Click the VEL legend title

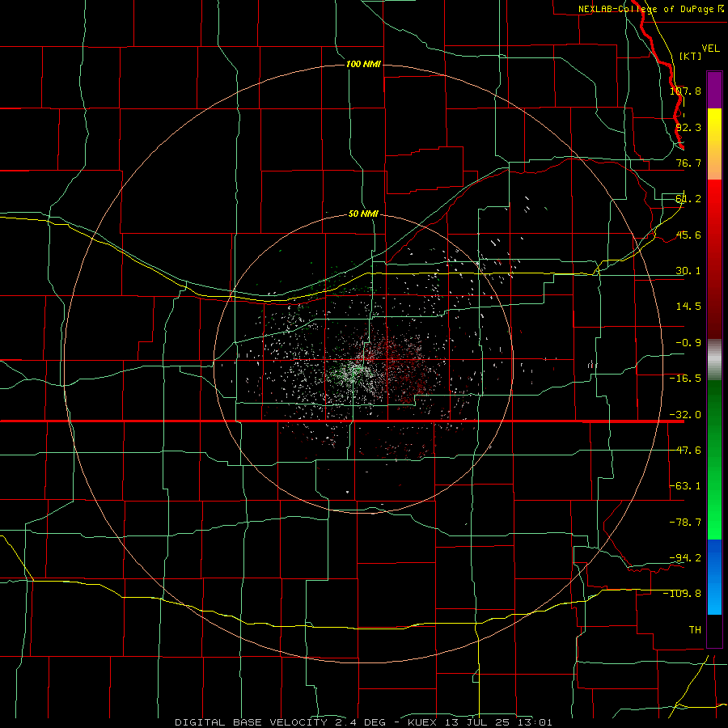point(711,49)
